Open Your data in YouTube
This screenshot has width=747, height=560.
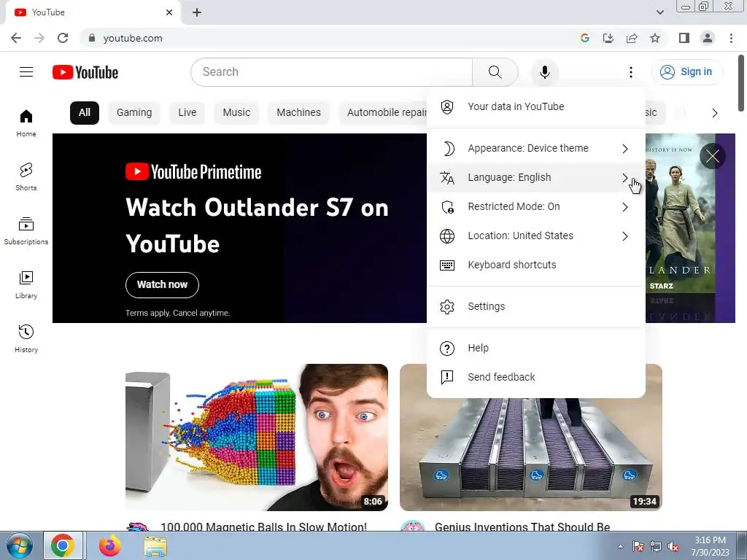tap(536, 106)
